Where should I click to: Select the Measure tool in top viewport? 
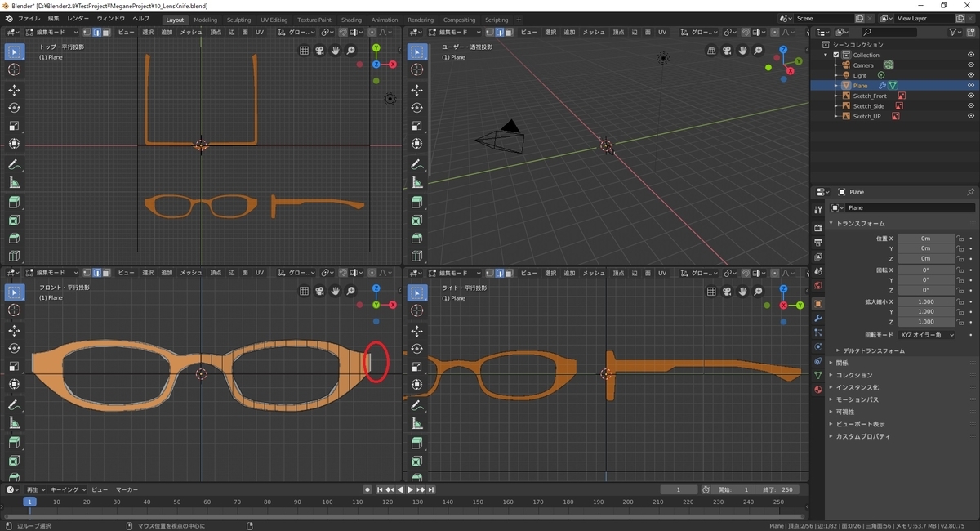[15, 182]
